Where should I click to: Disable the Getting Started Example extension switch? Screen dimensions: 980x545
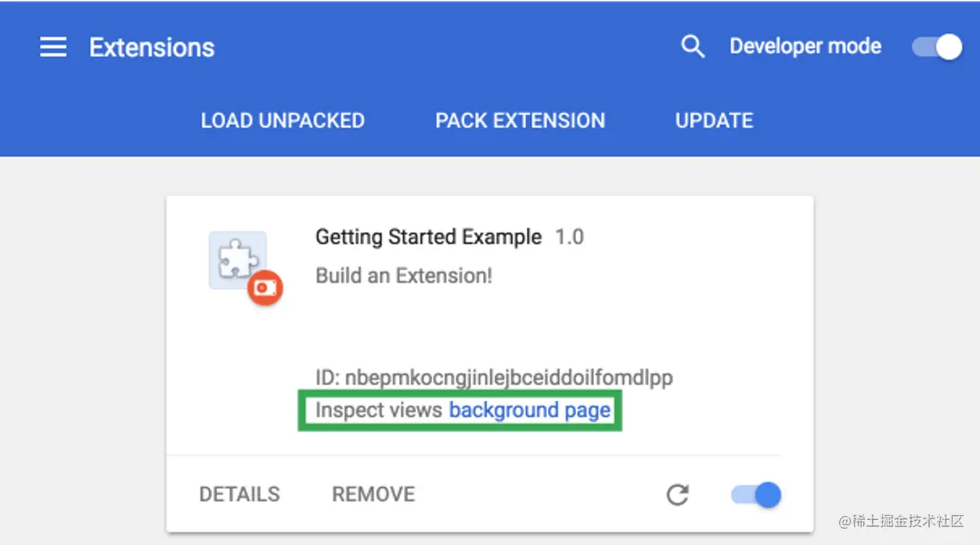coord(756,495)
